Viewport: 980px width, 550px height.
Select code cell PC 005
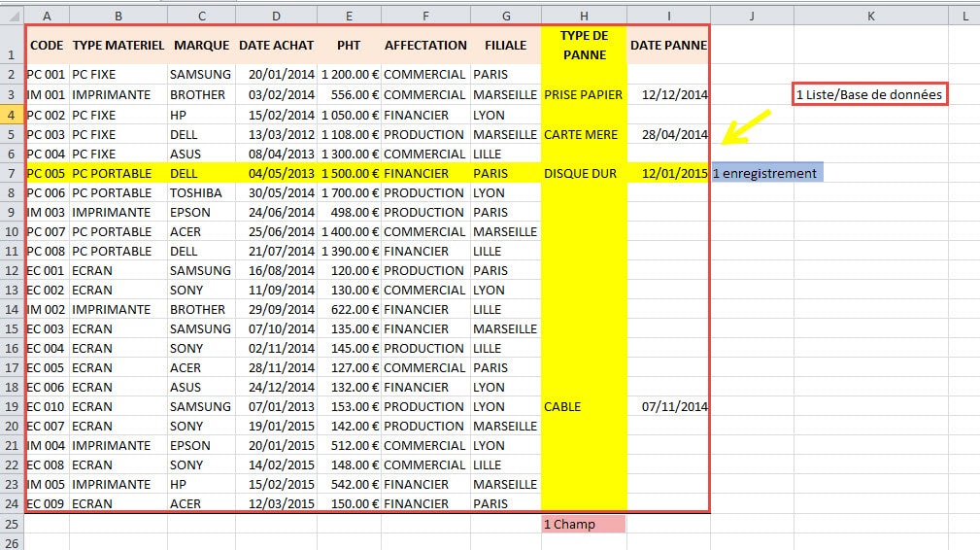47,173
